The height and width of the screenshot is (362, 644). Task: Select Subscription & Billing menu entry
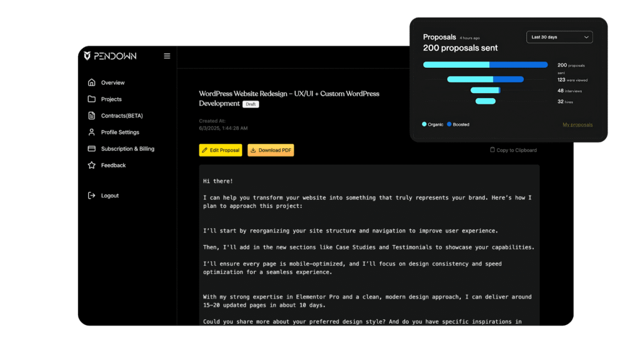[x=128, y=149]
